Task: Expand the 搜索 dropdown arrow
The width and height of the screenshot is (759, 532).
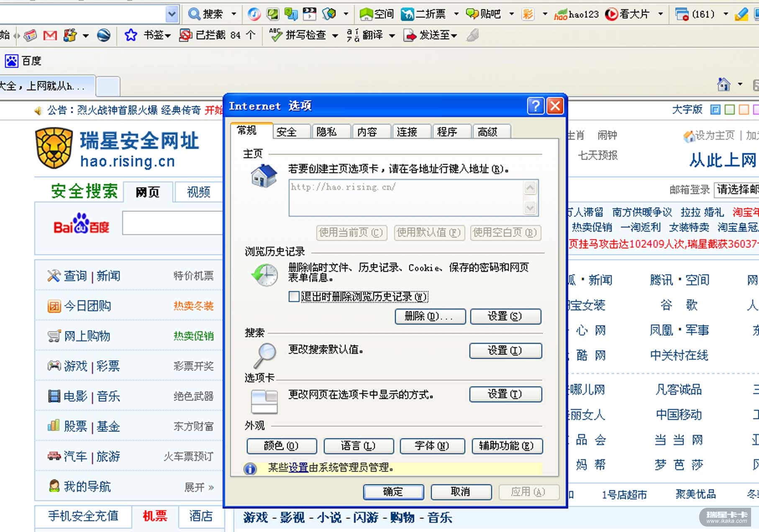Action: tap(234, 14)
